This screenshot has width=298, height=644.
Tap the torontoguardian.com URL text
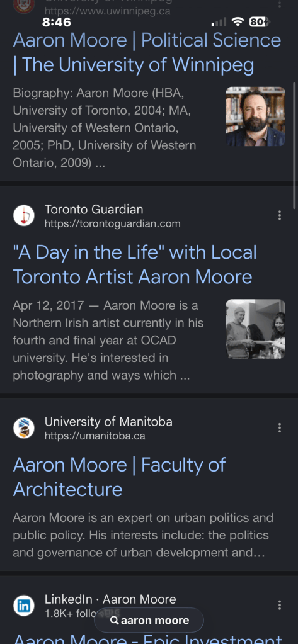pyautogui.click(x=112, y=224)
